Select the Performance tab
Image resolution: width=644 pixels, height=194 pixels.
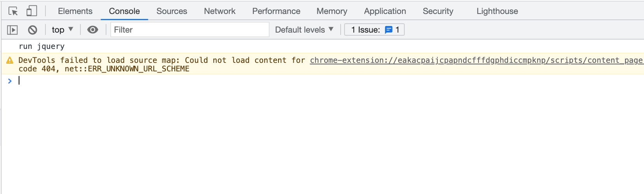click(276, 11)
